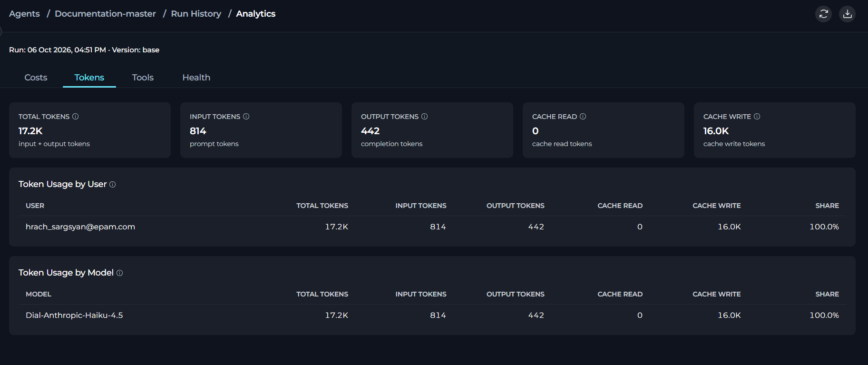Click info icon beside Token Usage by User
868x365 pixels.
[x=113, y=185]
